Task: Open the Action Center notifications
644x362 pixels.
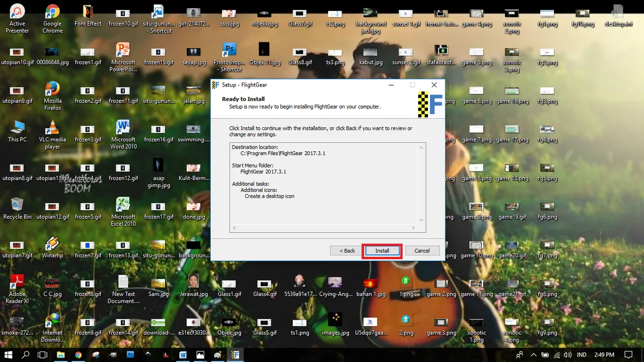Action: click(628, 354)
